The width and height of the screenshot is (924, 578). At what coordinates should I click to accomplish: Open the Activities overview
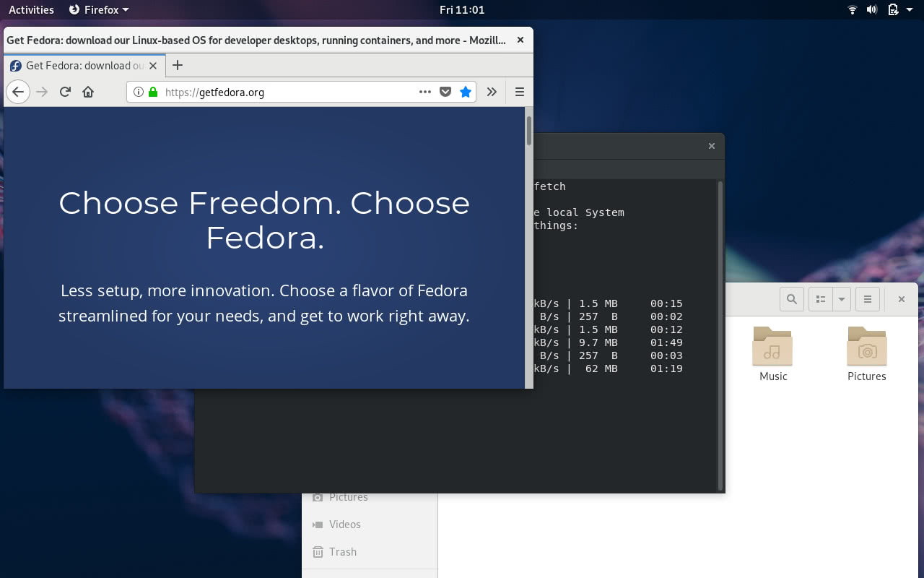pyautogui.click(x=31, y=9)
